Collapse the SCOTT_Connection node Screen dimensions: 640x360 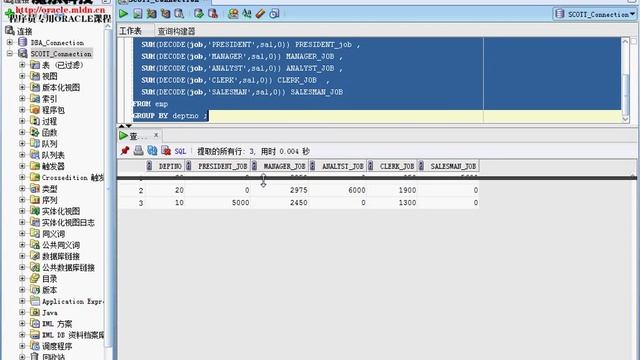click(10, 53)
